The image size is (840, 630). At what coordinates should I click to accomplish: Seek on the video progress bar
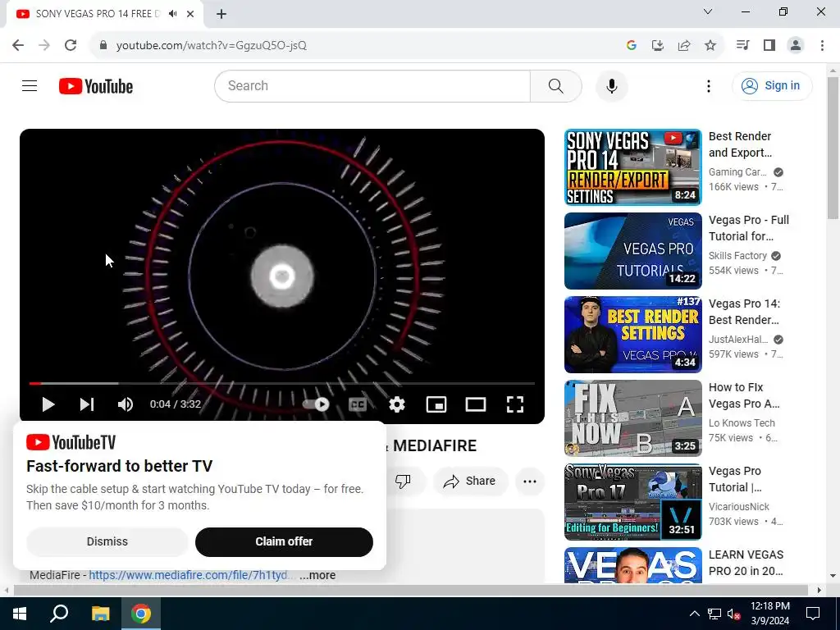[x=282, y=384]
